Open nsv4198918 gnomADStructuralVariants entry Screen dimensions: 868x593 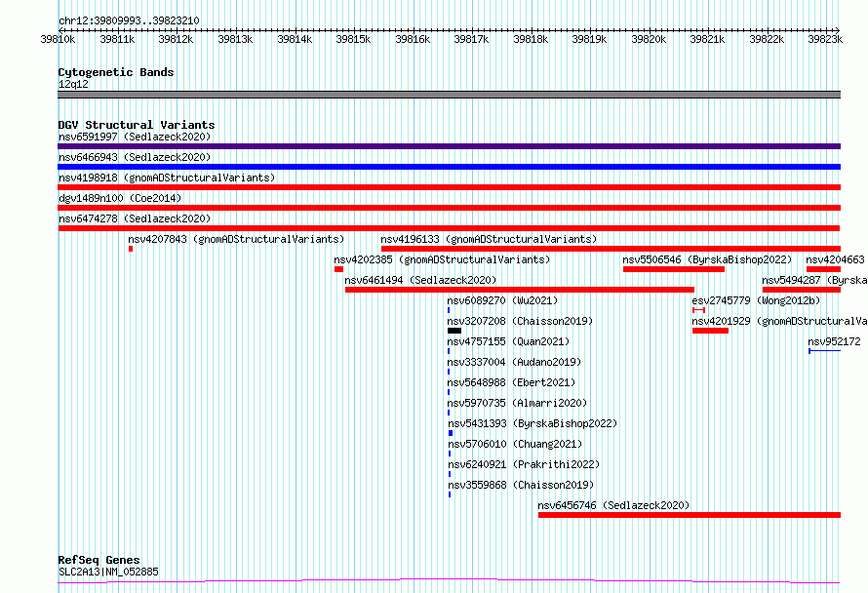167,178
